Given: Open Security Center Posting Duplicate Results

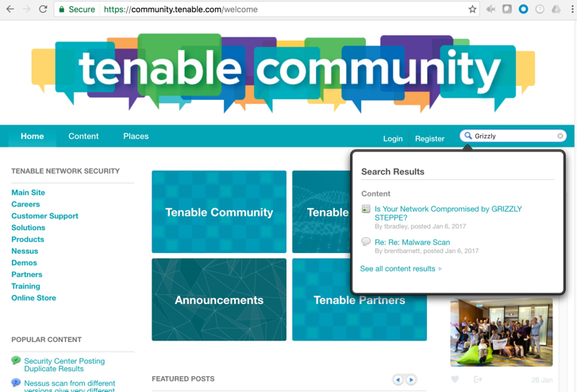Looking at the screenshot, I should tap(64, 365).
